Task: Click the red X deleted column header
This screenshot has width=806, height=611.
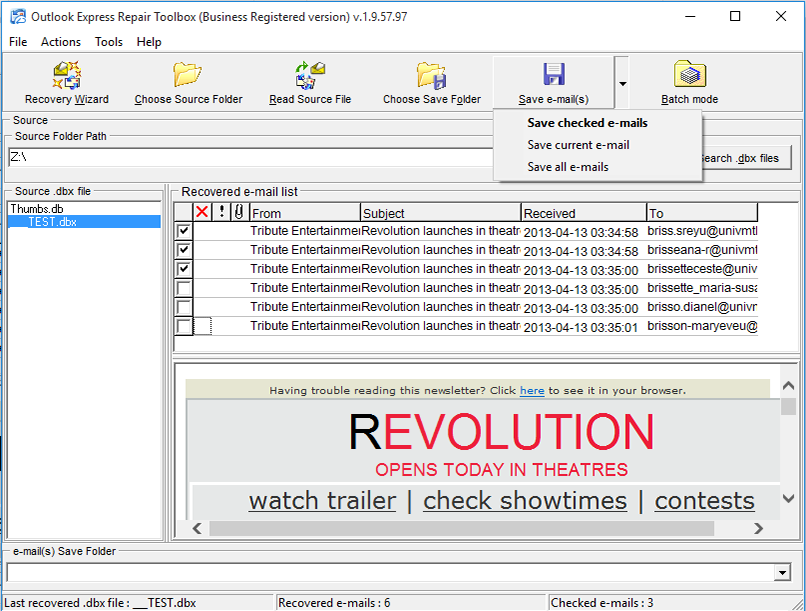Action: tap(203, 212)
